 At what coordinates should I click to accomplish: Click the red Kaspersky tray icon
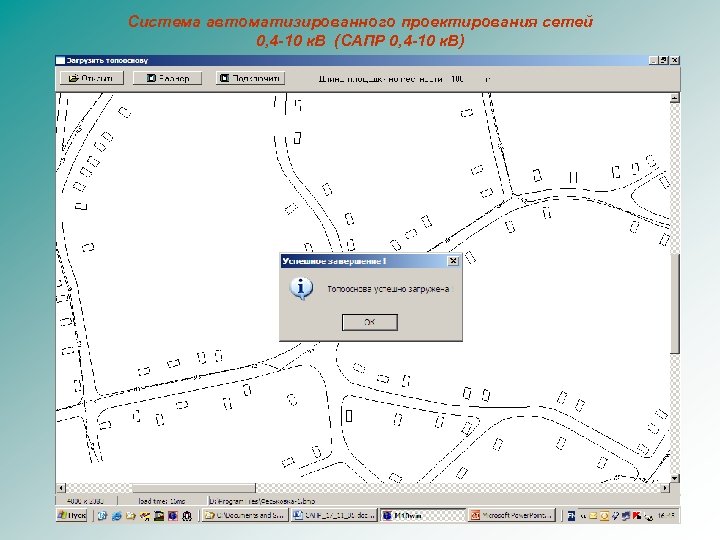[637, 516]
